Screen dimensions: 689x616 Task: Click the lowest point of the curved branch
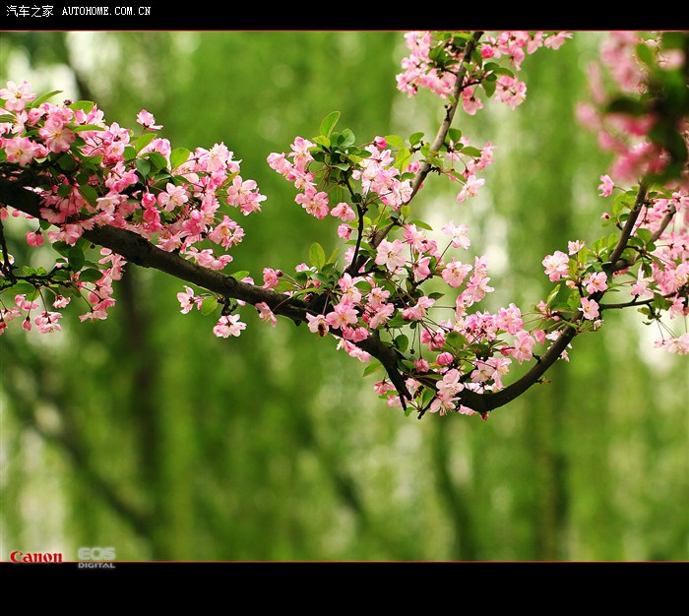coord(482,401)
